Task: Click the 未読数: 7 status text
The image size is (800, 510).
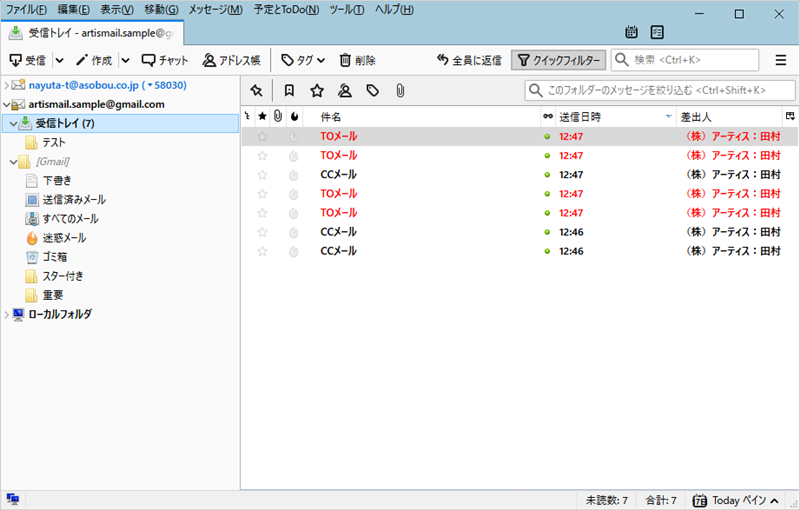Action: (x=607, y=500)
